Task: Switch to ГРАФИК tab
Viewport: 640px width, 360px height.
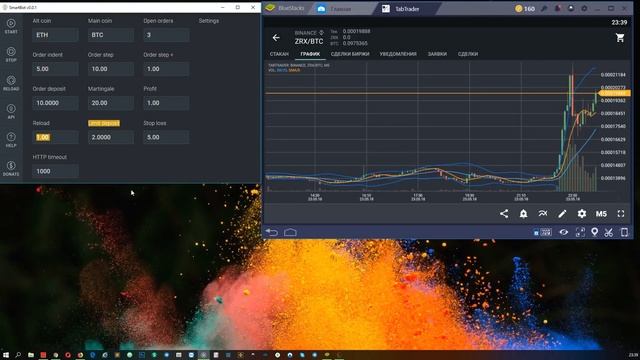Action: coord(310,54)
